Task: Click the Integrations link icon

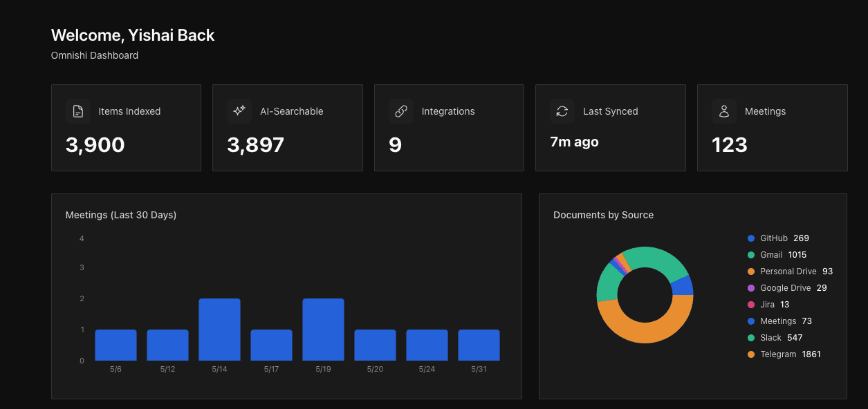Action: pos(401,111)
